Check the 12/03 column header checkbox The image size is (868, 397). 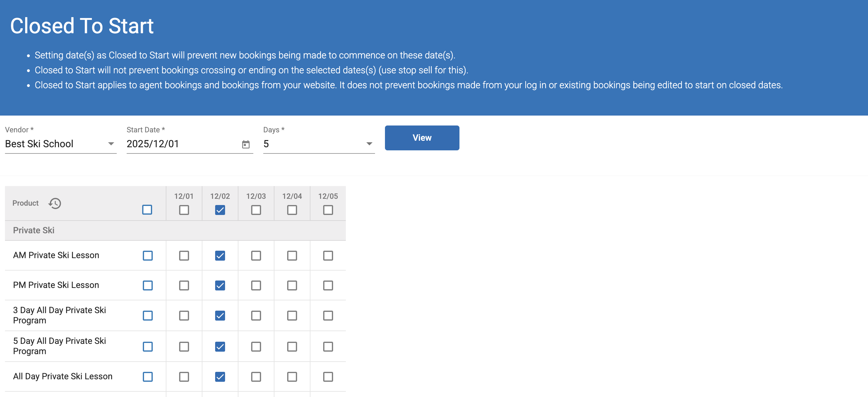pyautogui.click(x=256, y=210)
